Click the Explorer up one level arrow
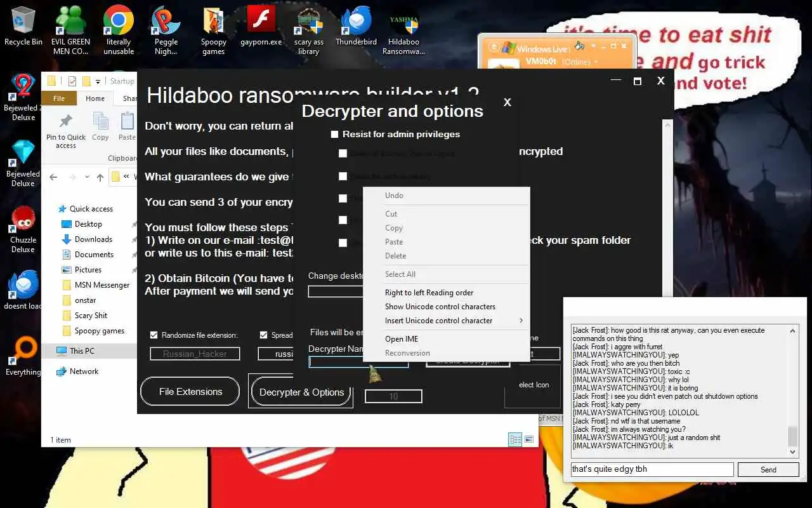This screenshot has height=508, width=812. (x=100, y=178)
